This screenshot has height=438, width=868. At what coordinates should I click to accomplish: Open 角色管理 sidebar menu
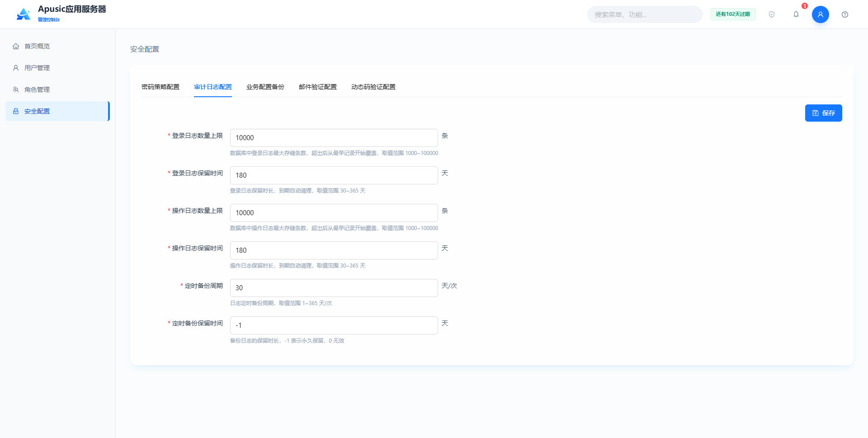[x=57, y=89]
